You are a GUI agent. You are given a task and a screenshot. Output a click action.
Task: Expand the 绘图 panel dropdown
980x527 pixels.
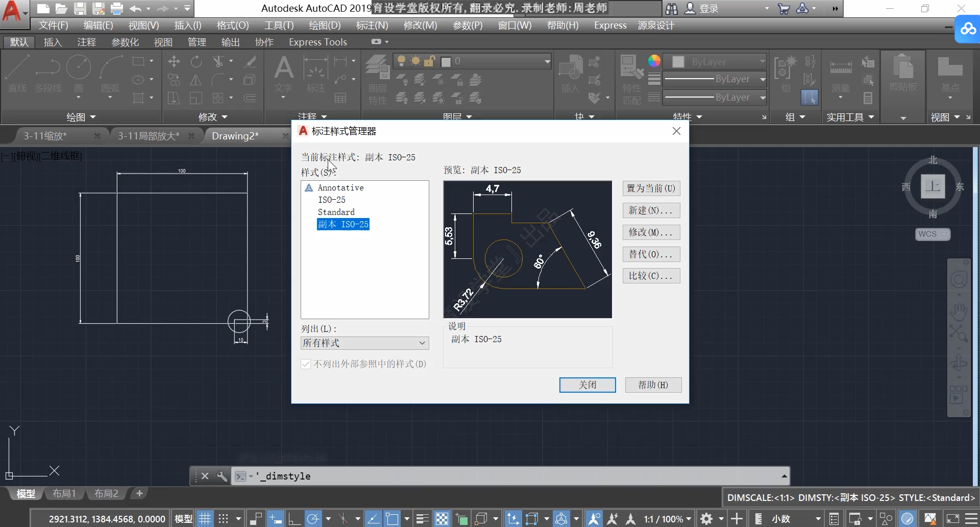(81, 117)
